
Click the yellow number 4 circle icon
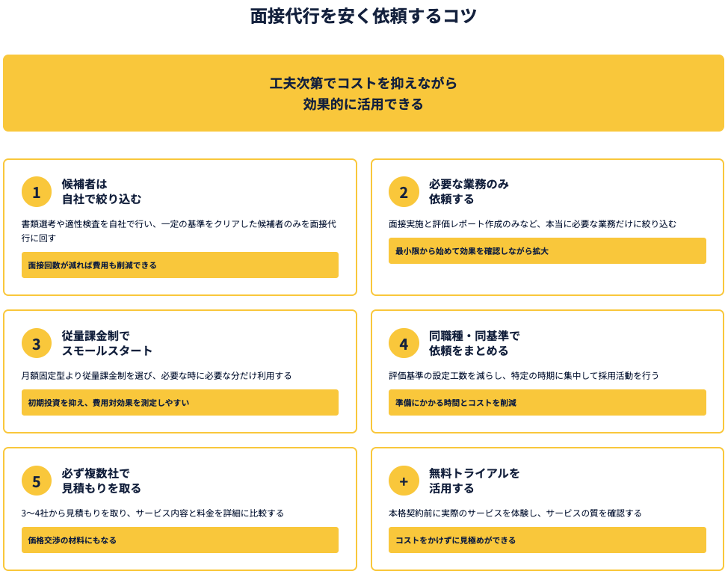point(404,344)
